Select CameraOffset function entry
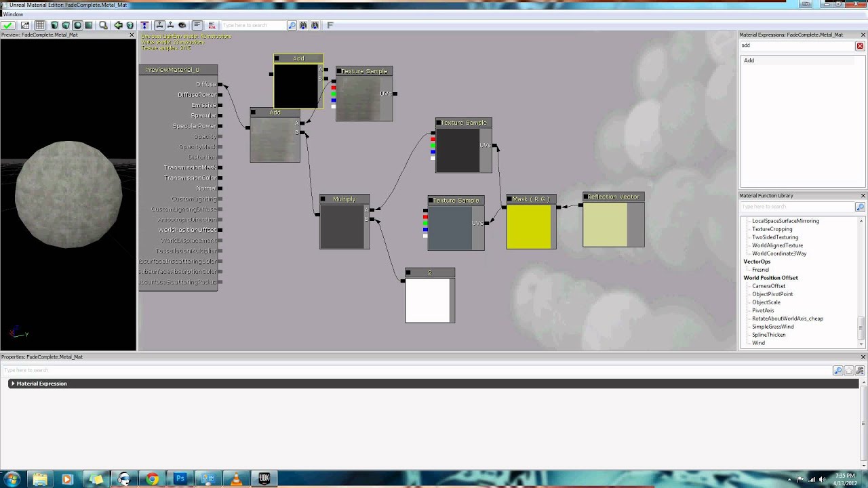 [x=768, y=286]
